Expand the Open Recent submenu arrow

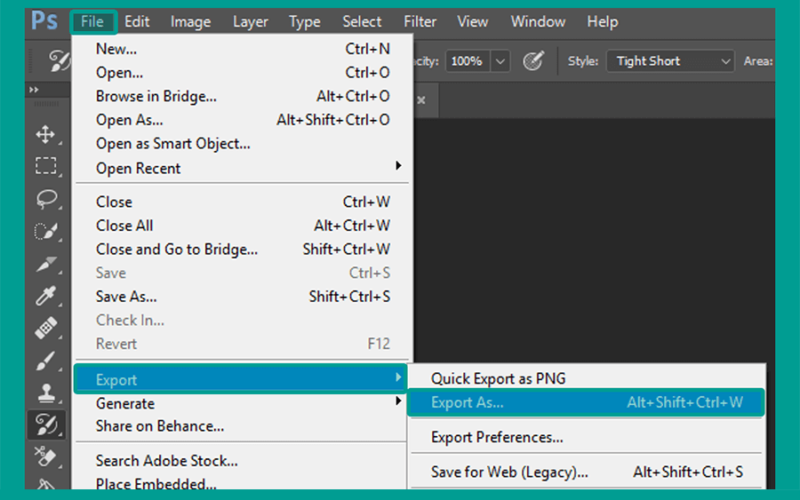[x=398, y=166]
